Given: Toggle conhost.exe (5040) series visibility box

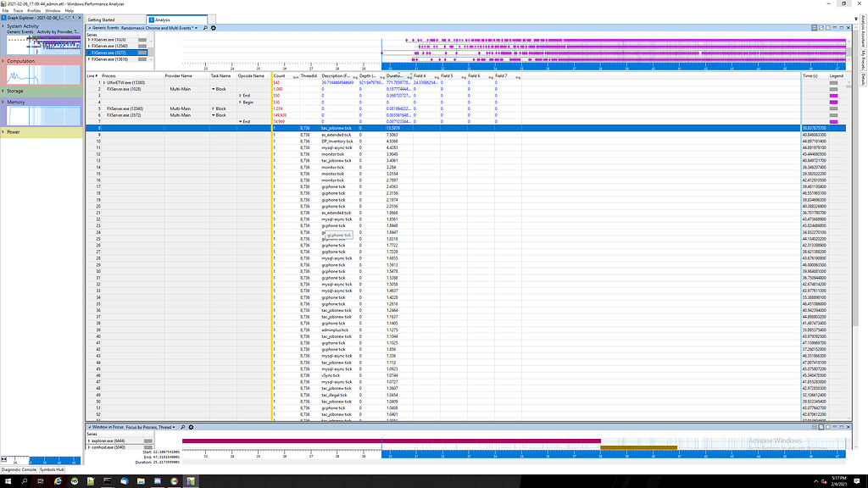Looking at the screenshot, I should tap(148, 447).
